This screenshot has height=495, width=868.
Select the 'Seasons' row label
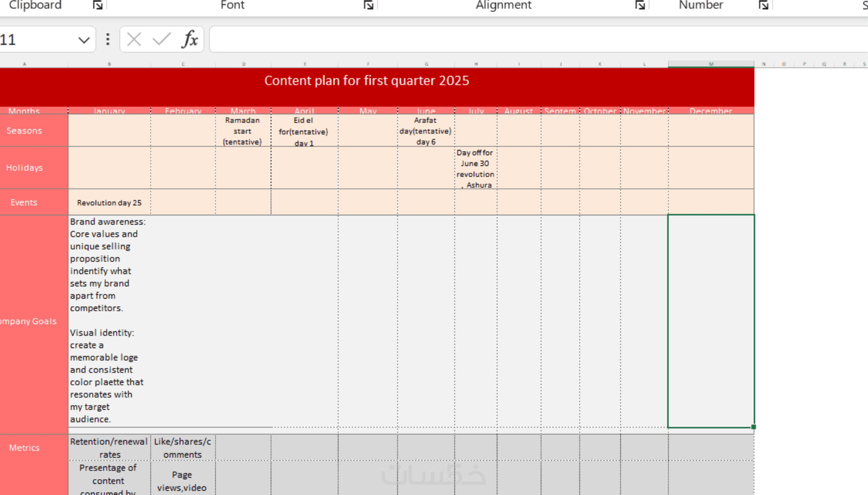pos(34,131)
